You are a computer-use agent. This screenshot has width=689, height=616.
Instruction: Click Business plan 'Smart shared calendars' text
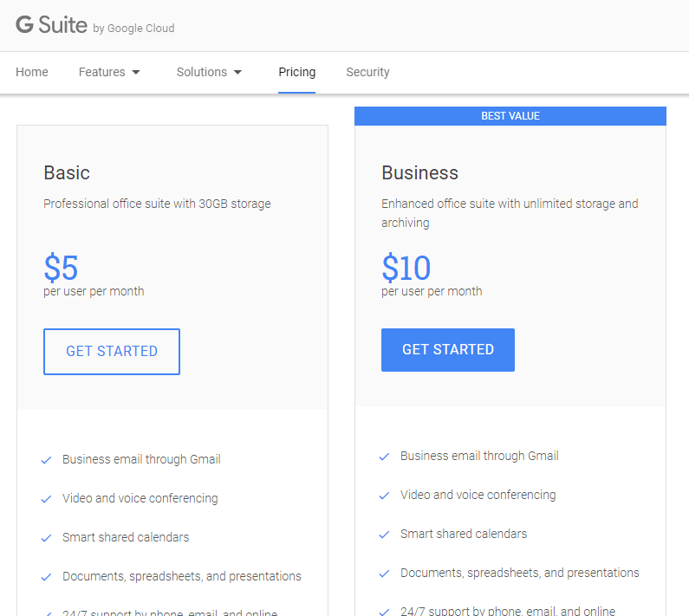(464, 534)
